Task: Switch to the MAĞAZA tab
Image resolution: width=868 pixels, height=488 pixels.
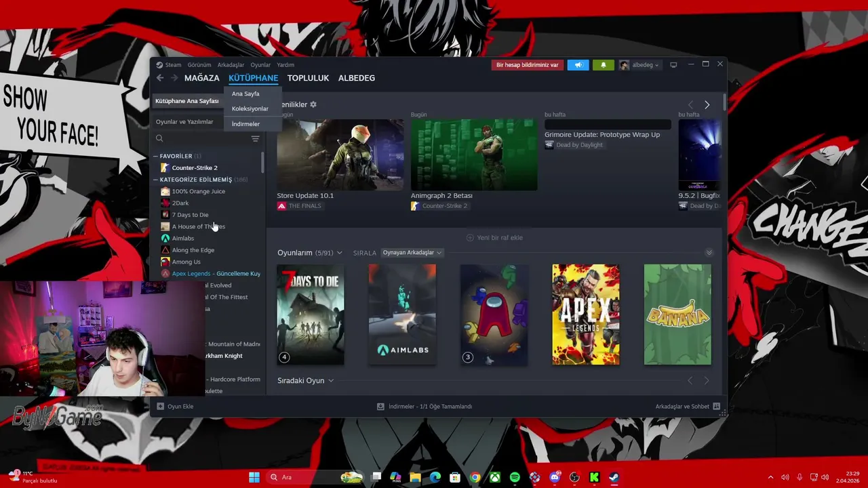Action: point(202,78)
